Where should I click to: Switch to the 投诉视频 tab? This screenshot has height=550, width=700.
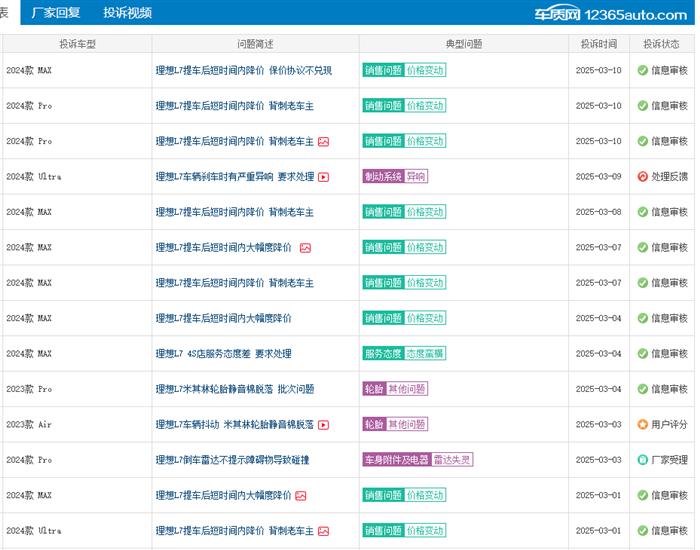(128, 12)
